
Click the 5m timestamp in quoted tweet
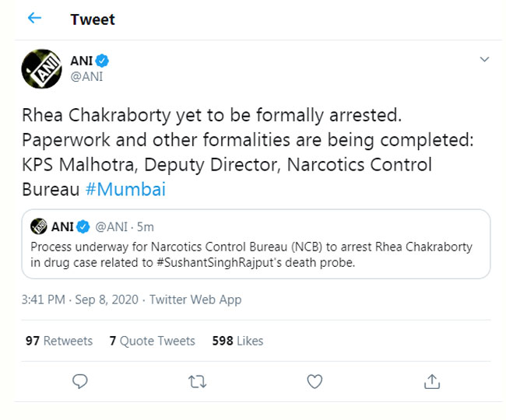click(146, 227)
